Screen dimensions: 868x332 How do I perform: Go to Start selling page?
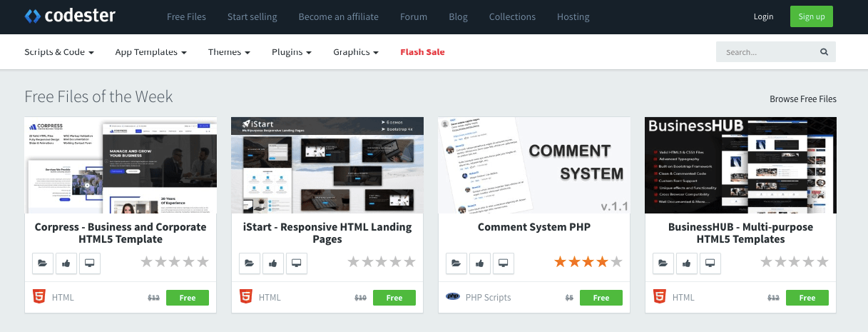[252, 16]
